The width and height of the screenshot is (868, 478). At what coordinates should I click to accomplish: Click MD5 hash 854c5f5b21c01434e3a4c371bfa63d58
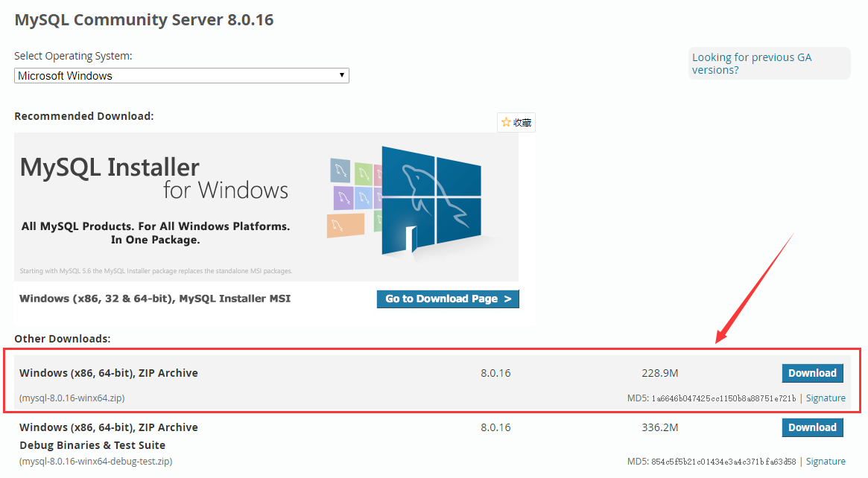(723, 462)
